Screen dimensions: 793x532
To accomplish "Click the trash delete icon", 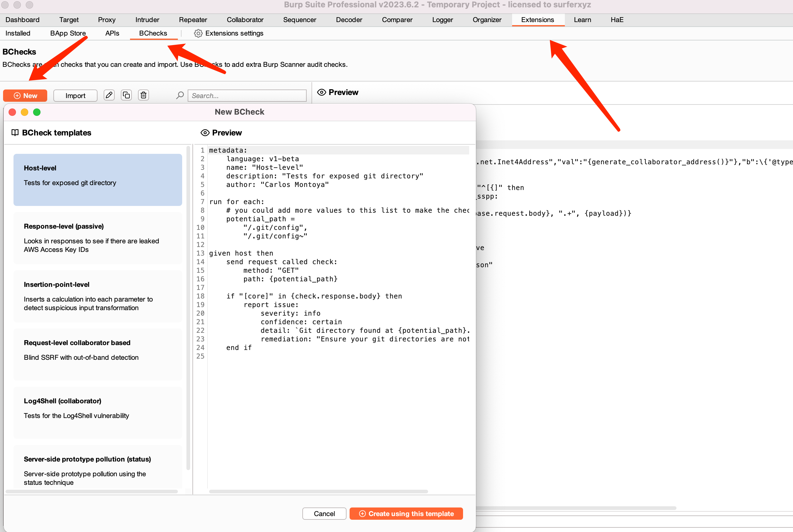I will pyautogui.click(x=144, y=95).
